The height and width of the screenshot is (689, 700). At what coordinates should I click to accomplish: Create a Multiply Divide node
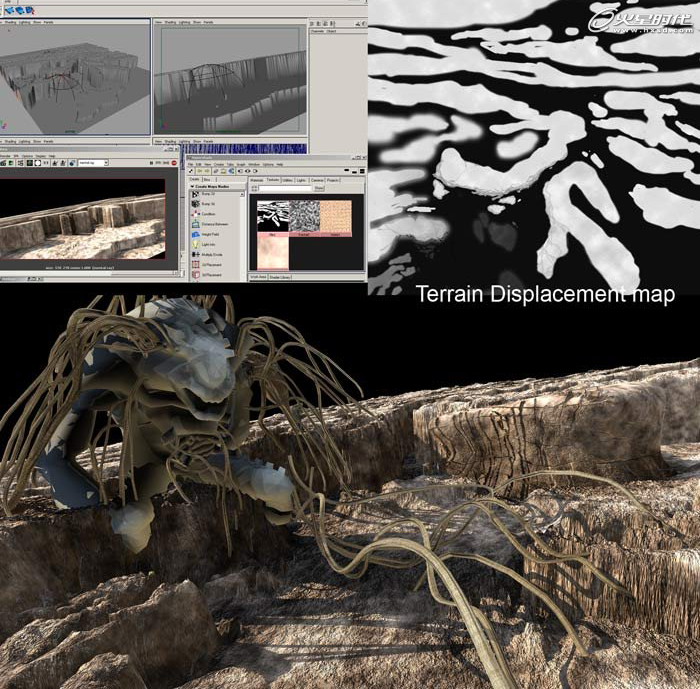point(208,255)
